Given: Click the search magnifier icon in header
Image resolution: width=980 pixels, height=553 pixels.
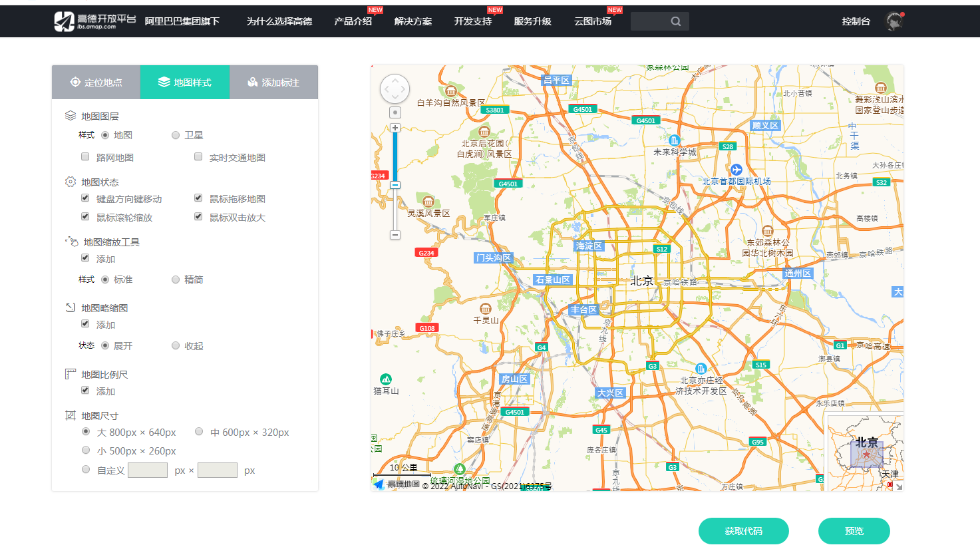Looking at the screenshot, I should pos(676,21).
